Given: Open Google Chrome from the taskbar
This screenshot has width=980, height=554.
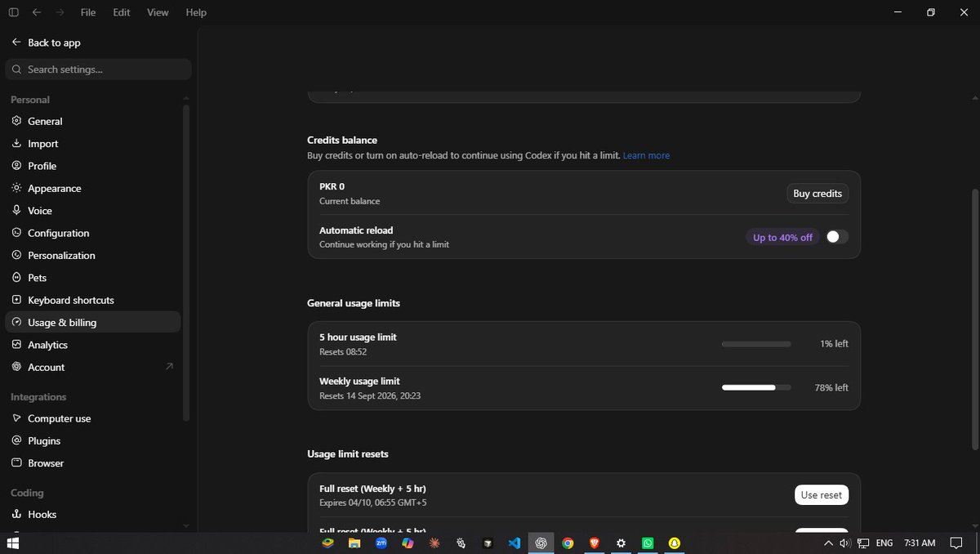Looking at the screenshot, I should point(568,543).
